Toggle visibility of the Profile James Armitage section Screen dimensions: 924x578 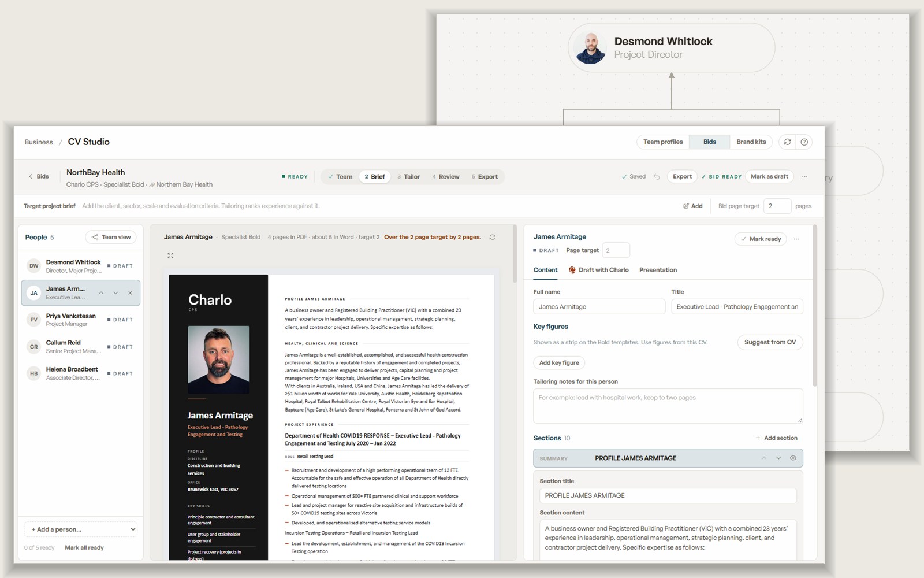[793, 458]
